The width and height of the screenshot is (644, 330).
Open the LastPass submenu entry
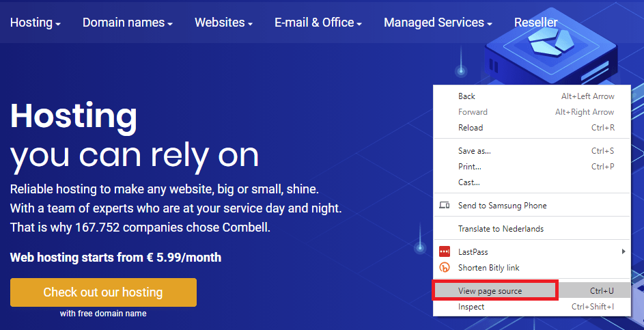pos(532,251)
